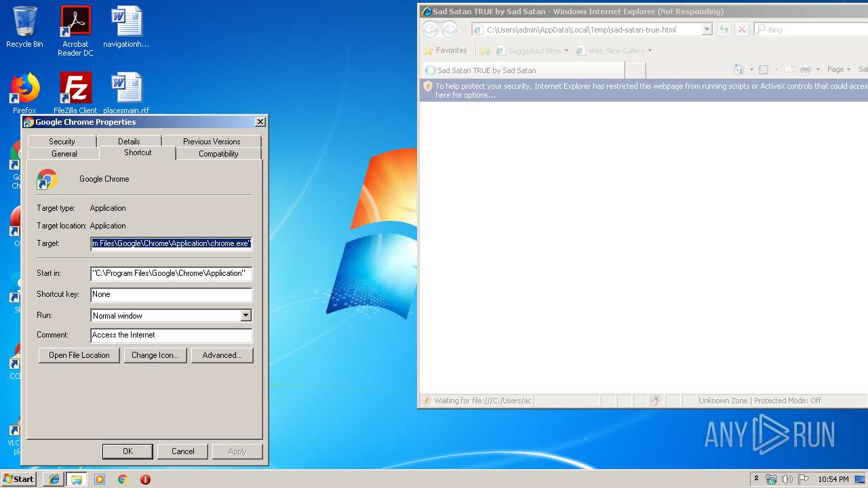This screenshot has height=488, width=868.
Task: Click the Chrome icon in the taskbar
Action: coord(122,479)
